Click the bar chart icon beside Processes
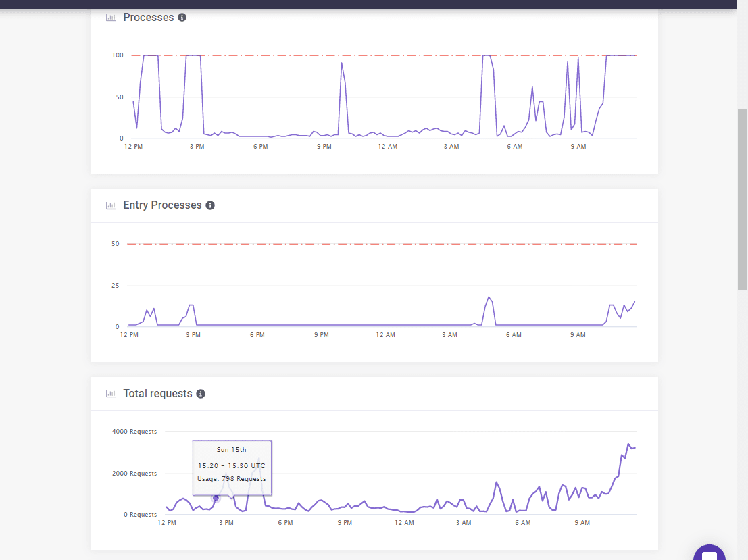 [111, 18]
